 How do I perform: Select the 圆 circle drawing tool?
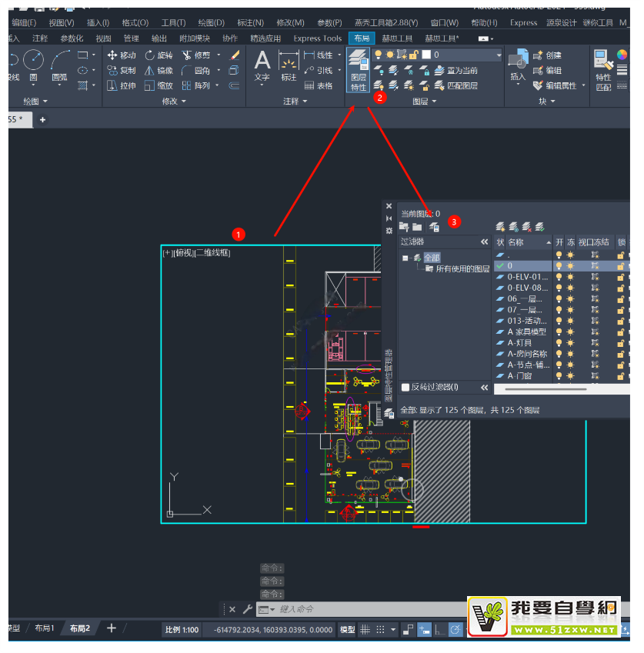(x=33, y=65)
